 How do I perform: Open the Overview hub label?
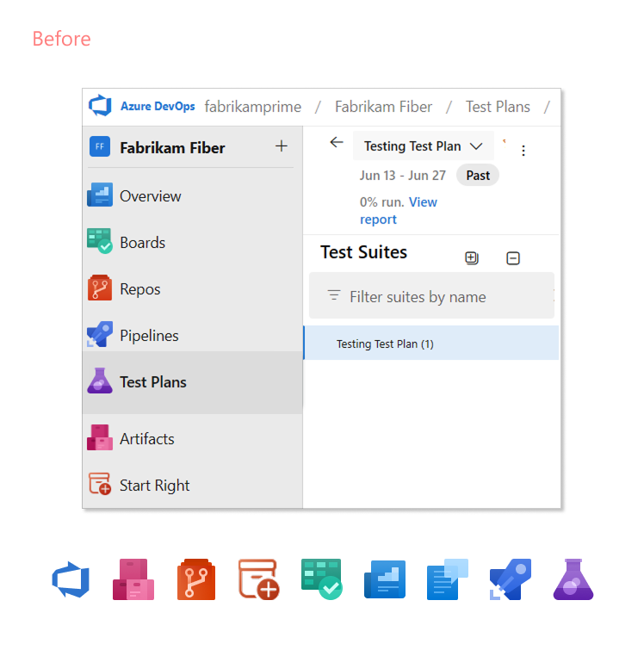tap(150, 196)
